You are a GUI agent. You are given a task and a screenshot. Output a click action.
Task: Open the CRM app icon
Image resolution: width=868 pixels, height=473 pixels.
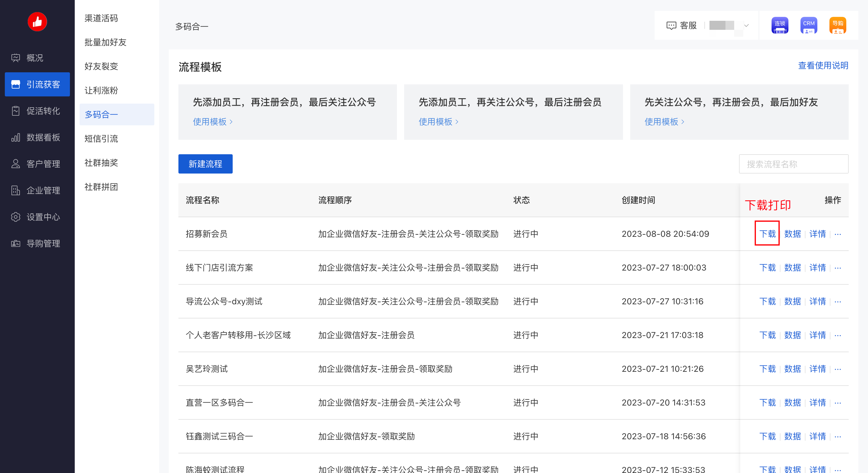[x=809, y=25]
